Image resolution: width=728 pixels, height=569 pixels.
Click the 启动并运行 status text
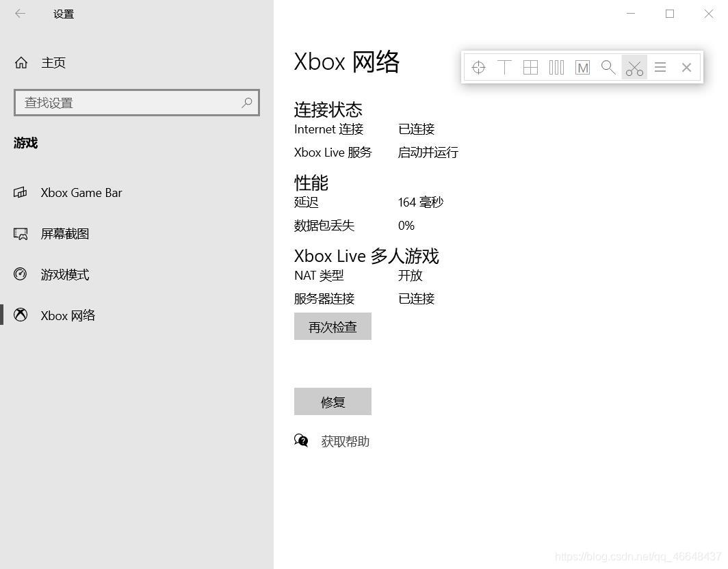(x=428, y=153)
